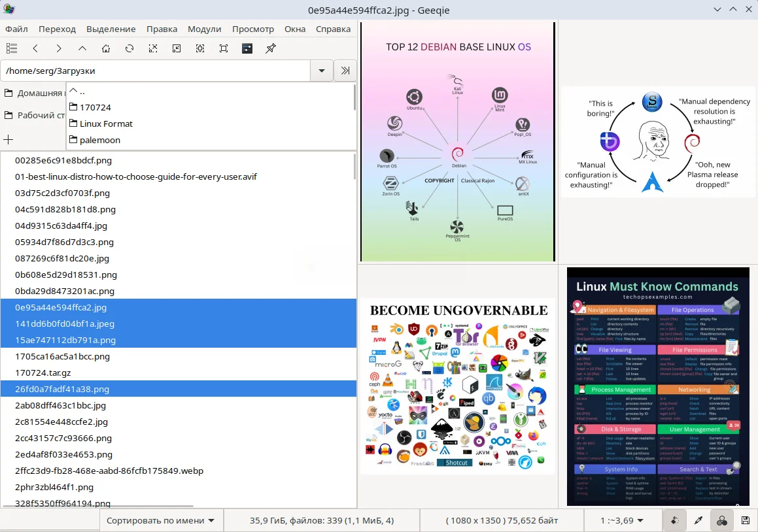Click the pin (float) toolbar icon
Viewport: 758px width, 532px height.
click(271, 48)
